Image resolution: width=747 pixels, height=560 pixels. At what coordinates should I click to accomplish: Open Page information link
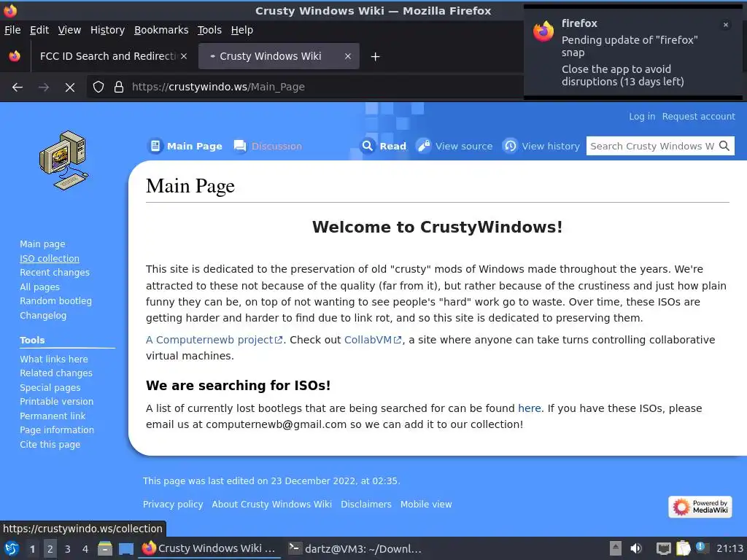click(x=57, y=430)
